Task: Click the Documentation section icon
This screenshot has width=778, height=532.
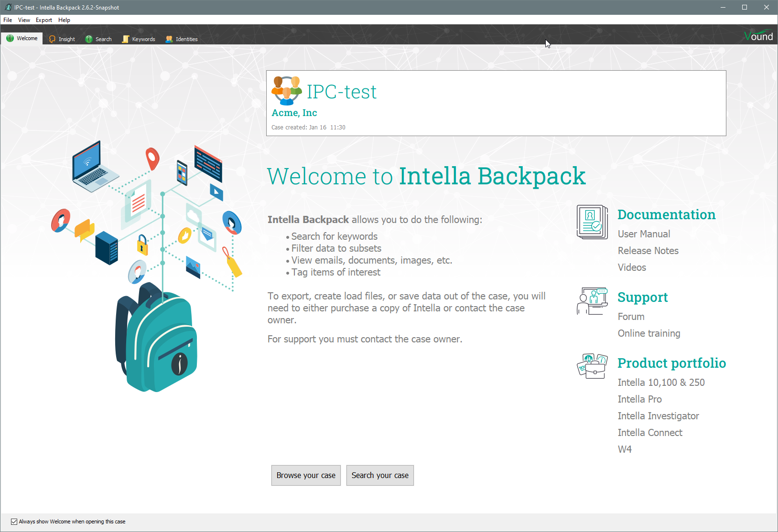Action: pyautogui.click(x=592, y=222)
